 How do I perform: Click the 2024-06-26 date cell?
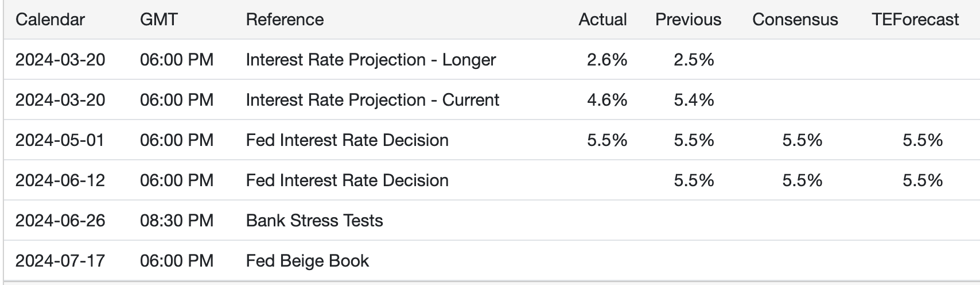tap(60, 221)
